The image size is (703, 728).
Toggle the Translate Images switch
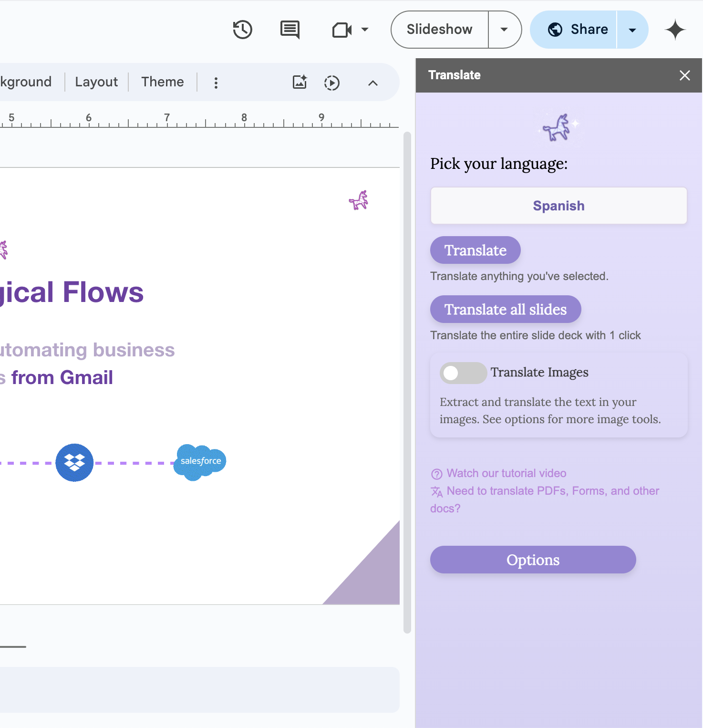(463, 373)
